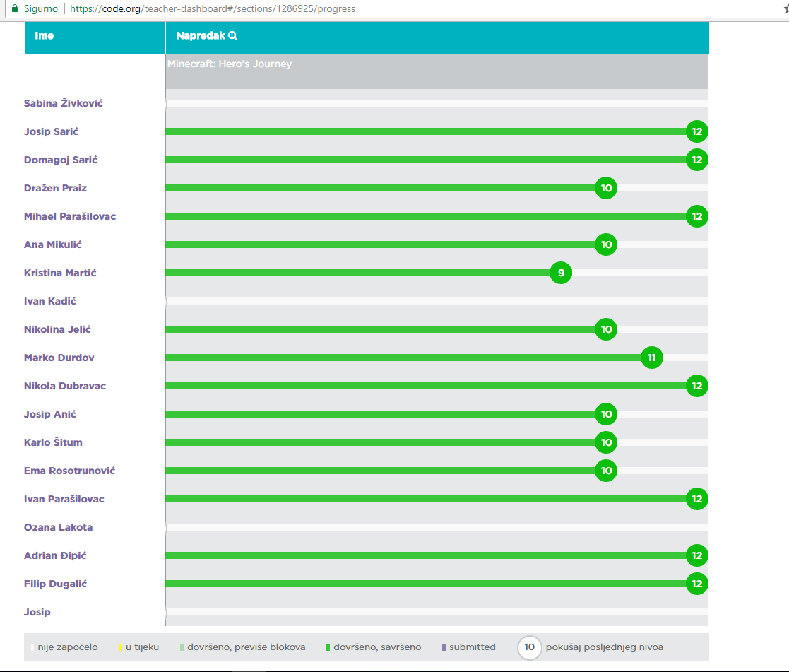789x672 pixels.
Task: Click Ema Rosotrunović's level 10 bubble
Action: [x=605, y=471]
